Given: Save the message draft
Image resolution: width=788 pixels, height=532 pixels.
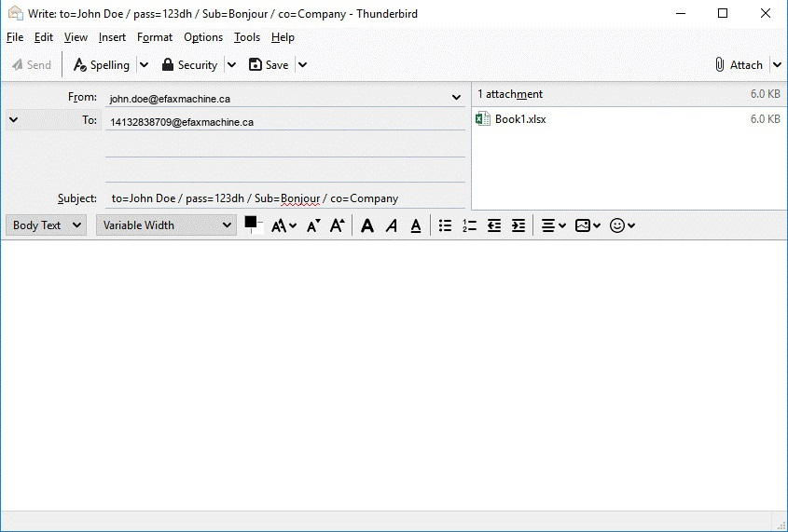Looking at the screenshot, I should tap(269, 64).
